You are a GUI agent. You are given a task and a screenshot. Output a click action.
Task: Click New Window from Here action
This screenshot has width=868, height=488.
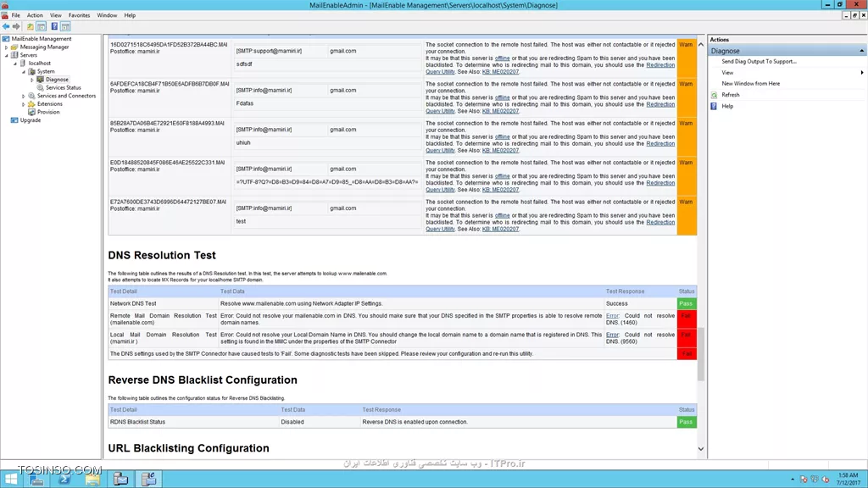[751, 84]
